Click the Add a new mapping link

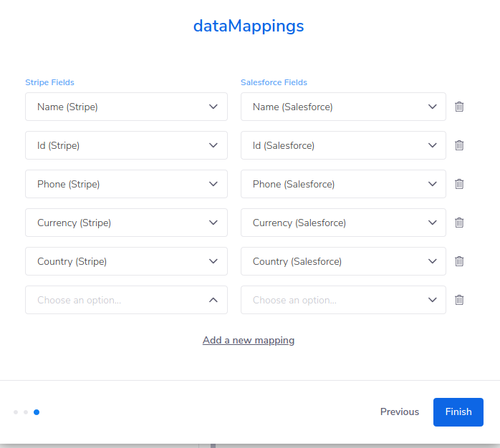pyautogui.click(x=249, y=340)
